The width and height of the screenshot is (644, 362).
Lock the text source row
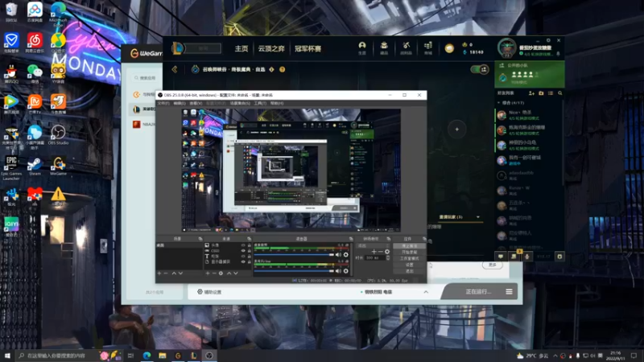[249, 256]
